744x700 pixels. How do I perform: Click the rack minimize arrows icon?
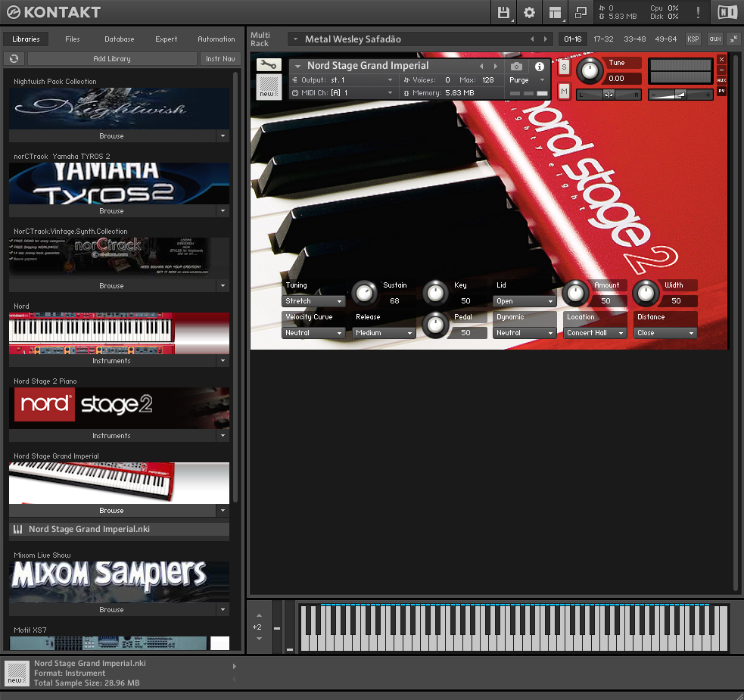(x=733, y=39)
